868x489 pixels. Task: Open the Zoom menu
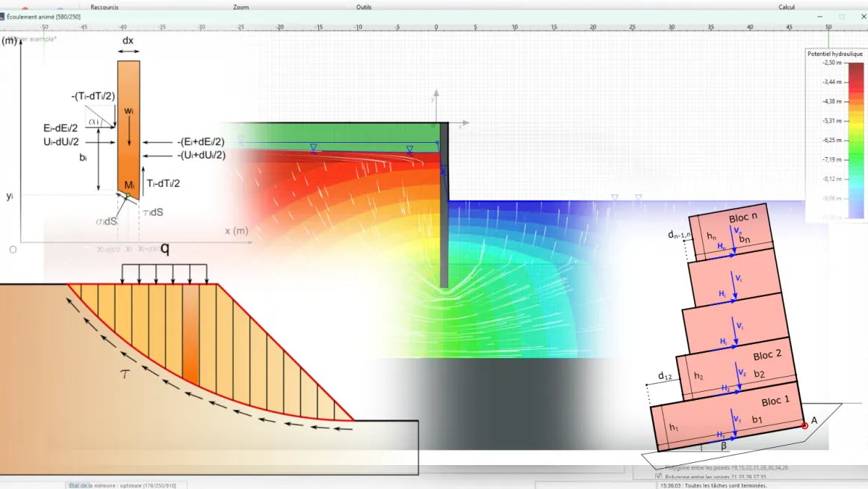(241, 7)
